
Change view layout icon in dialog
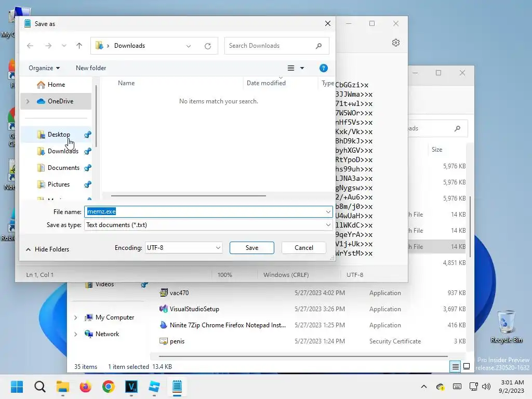[x=291, y=68]
